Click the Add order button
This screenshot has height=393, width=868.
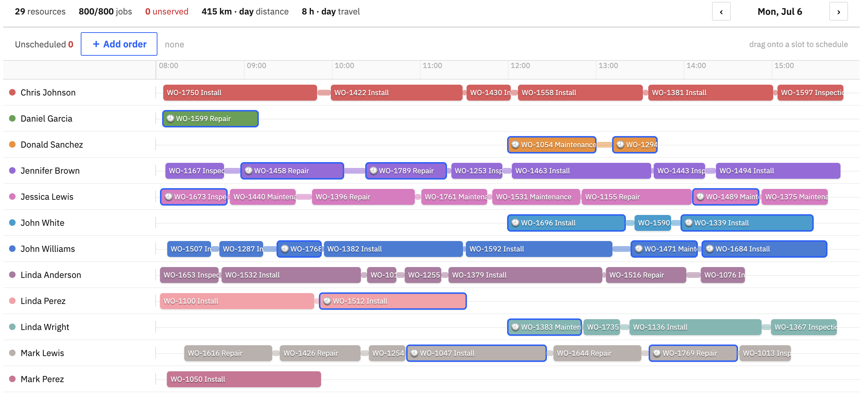119,44
